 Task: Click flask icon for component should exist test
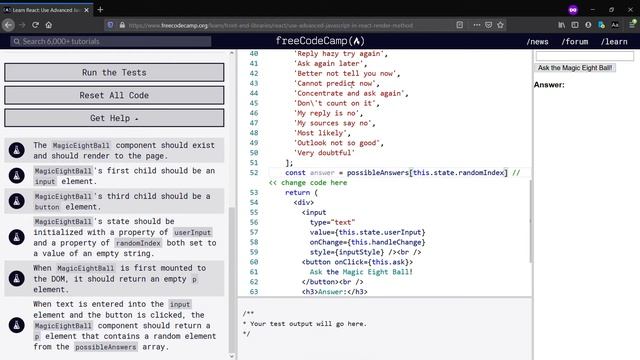point(17,150)
